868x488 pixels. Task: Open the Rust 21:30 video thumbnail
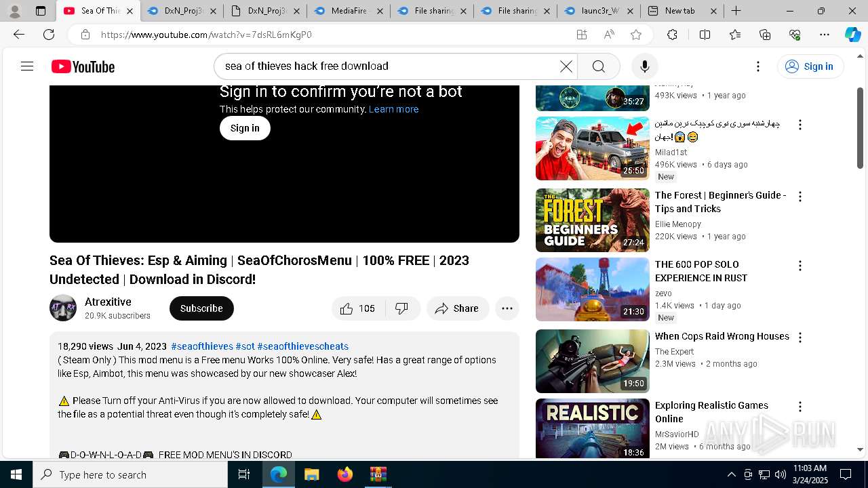592,289
